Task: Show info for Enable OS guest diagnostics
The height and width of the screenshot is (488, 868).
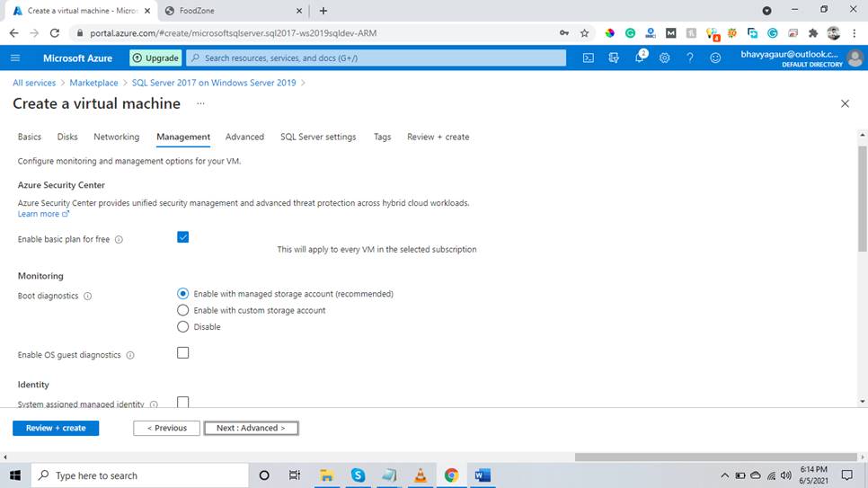Action: pos(130,355)
